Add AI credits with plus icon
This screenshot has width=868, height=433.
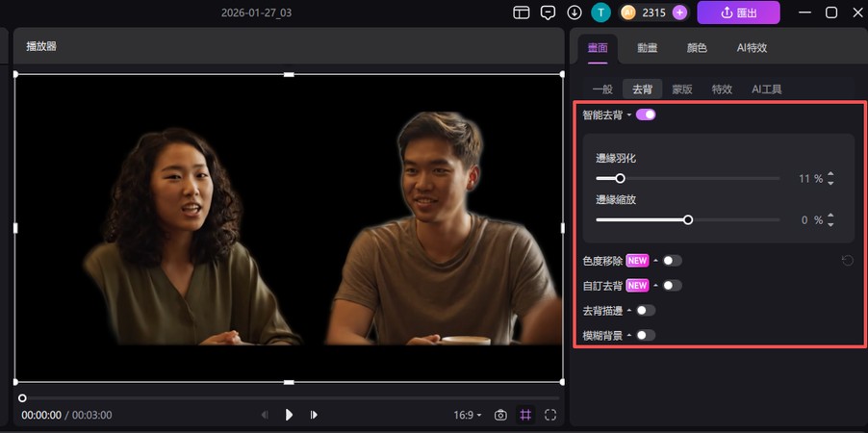pos(679,13)
